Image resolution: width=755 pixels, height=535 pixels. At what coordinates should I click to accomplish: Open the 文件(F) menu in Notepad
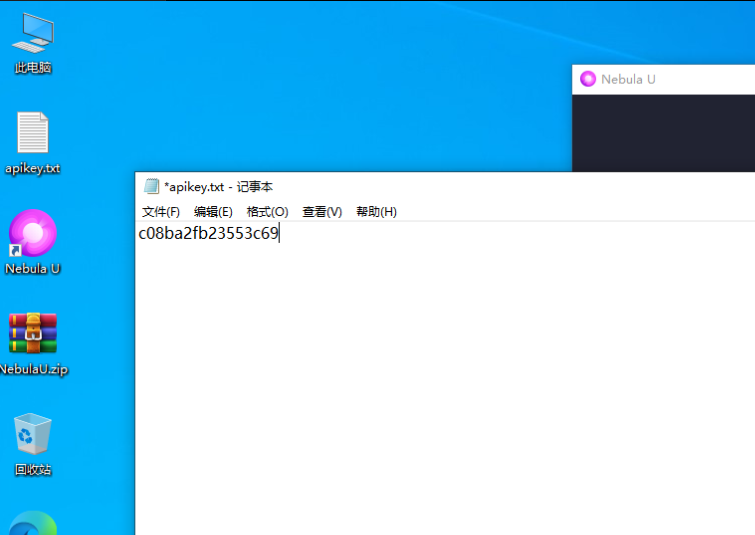pyautogui.click(x=161, y=212)
